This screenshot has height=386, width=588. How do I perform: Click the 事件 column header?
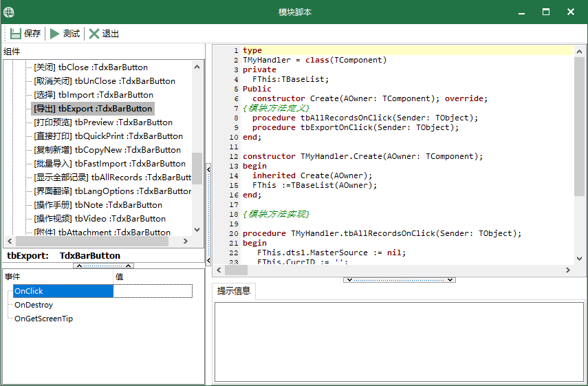(x=58, y=277)
